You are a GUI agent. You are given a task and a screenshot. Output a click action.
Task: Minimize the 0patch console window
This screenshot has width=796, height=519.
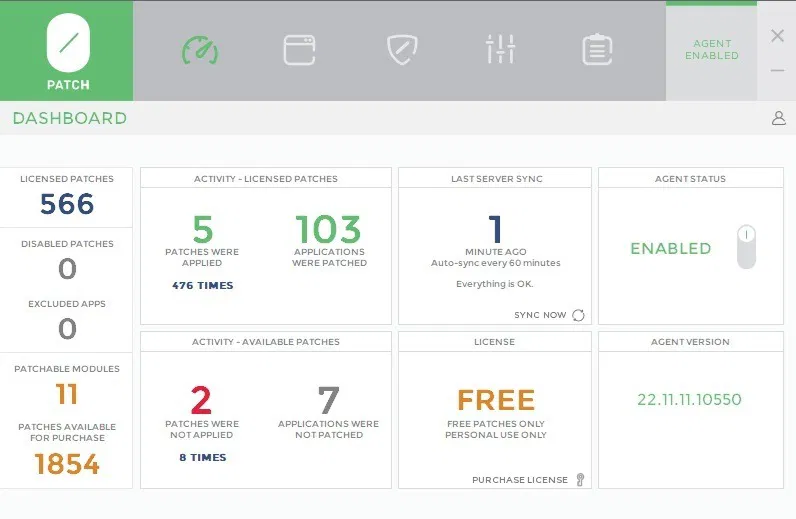point(777,71)
